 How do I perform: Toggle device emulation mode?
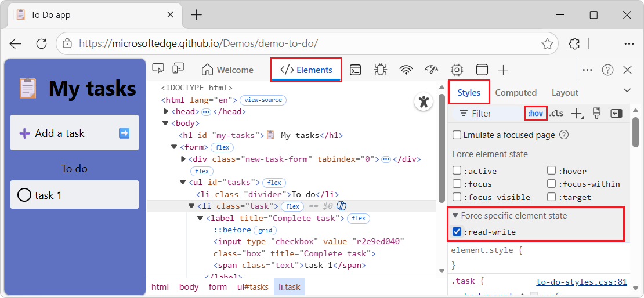[178, 69]
